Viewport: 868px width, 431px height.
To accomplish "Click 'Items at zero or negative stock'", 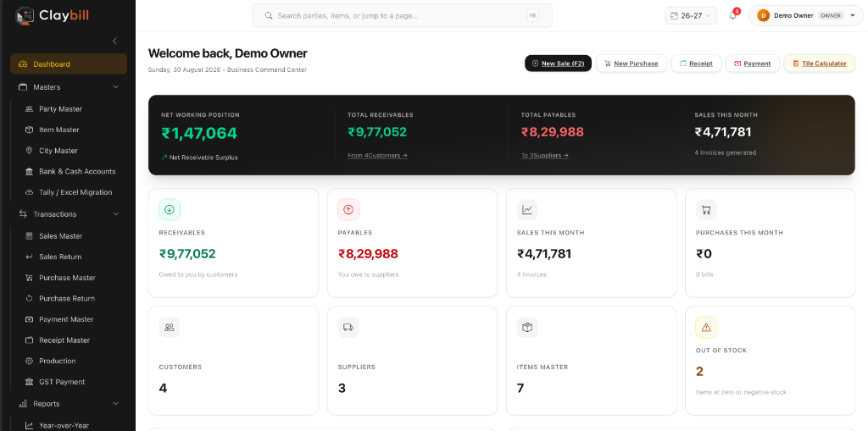I will [741, 392].
